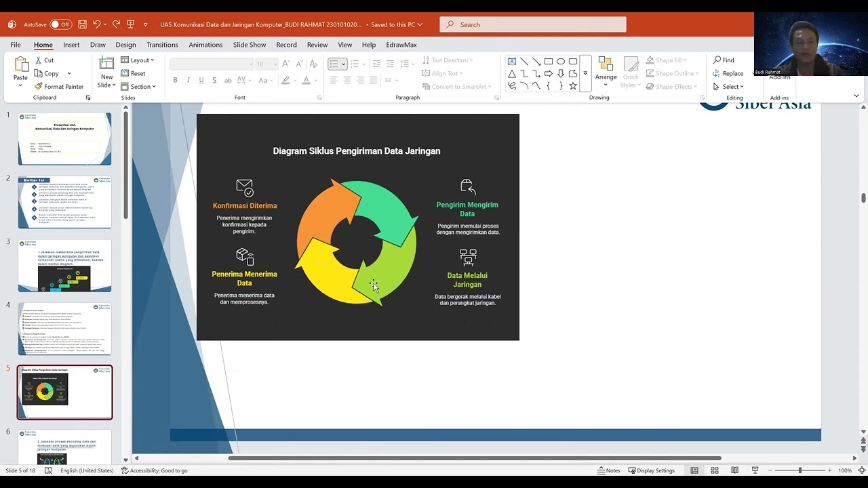This screenshot has width=868, height=488.
Task: Toggle text Shadow formatting
Action: click(x=214, y=80)
